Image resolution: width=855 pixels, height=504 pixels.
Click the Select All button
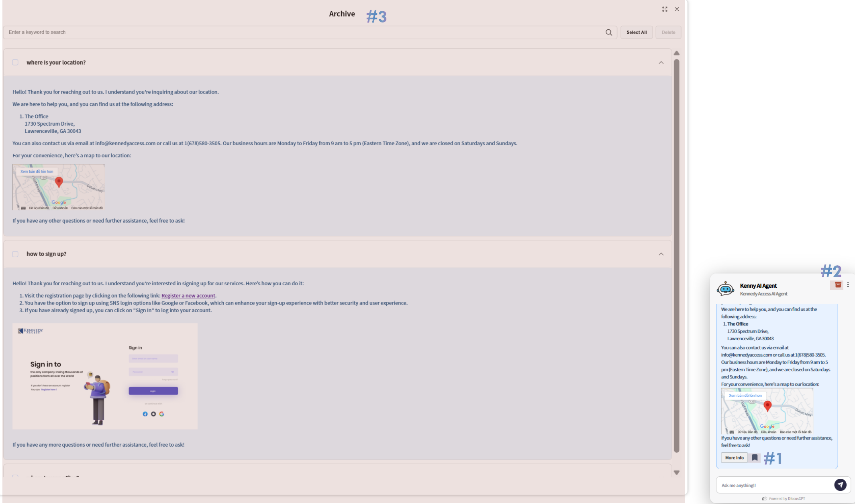click(636, 33)
